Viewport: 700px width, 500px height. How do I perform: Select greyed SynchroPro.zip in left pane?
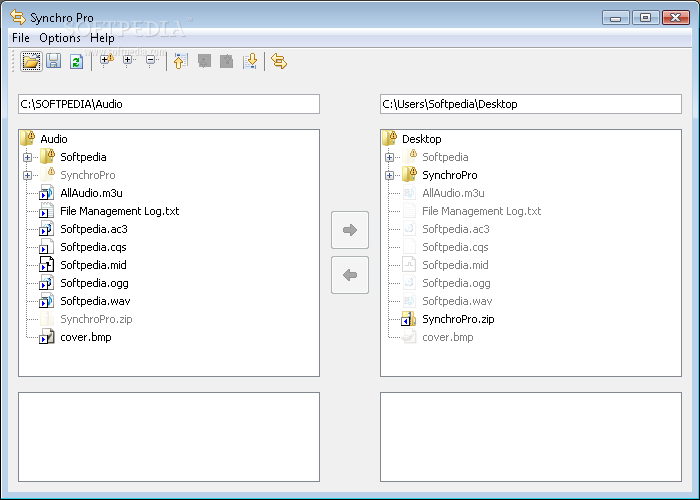click(x=96, y=319)
